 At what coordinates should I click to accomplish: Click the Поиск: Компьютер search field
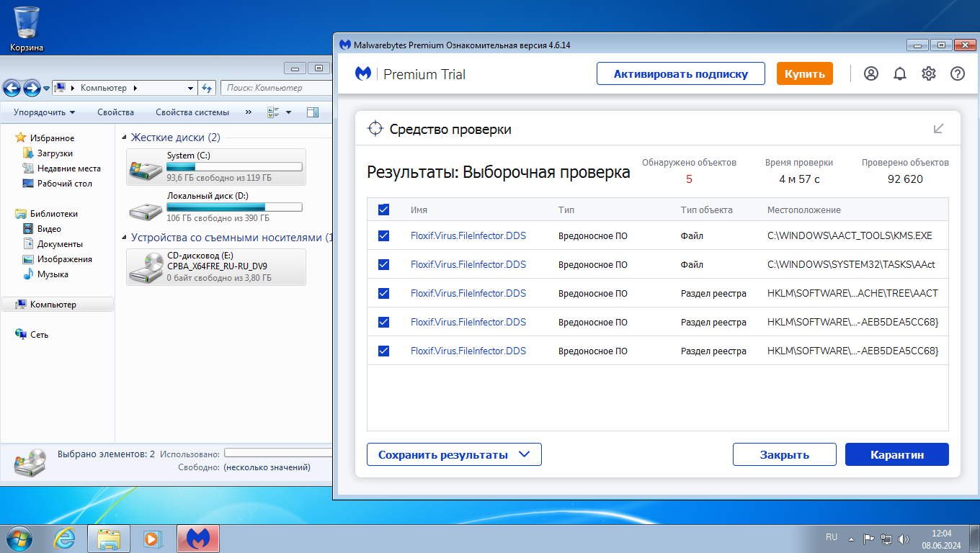tap(274, 88)
